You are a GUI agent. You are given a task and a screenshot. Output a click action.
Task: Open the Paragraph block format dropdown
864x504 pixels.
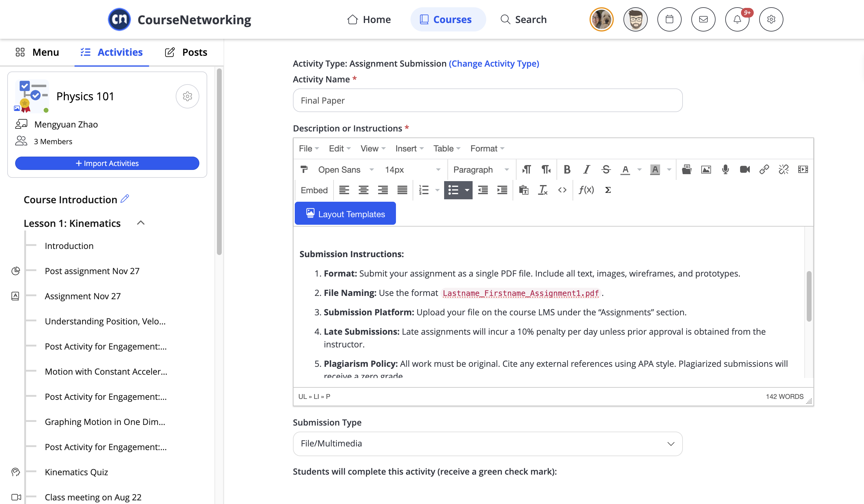[x=481, y=169]
